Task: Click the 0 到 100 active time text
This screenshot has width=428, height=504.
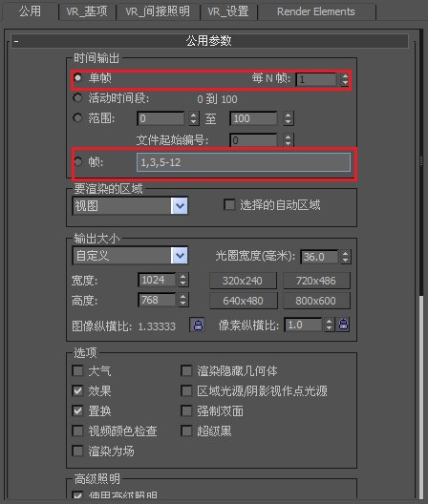Action: pos(217,99)
